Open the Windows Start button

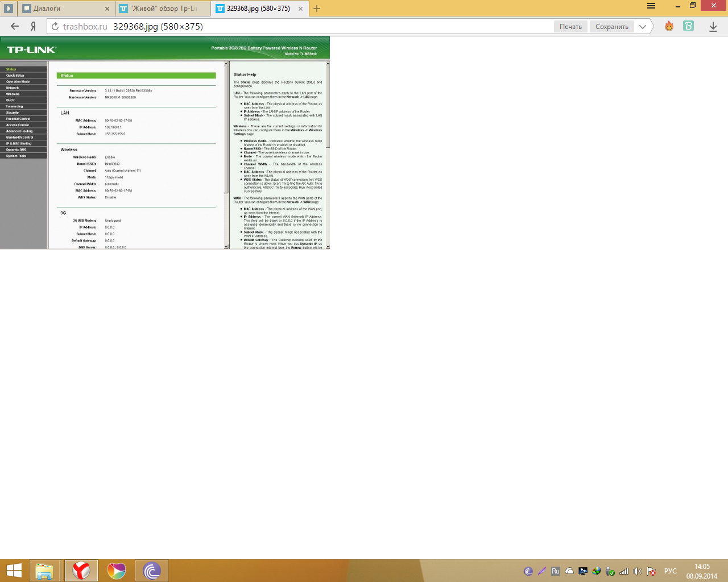click(x=14, y=571)
